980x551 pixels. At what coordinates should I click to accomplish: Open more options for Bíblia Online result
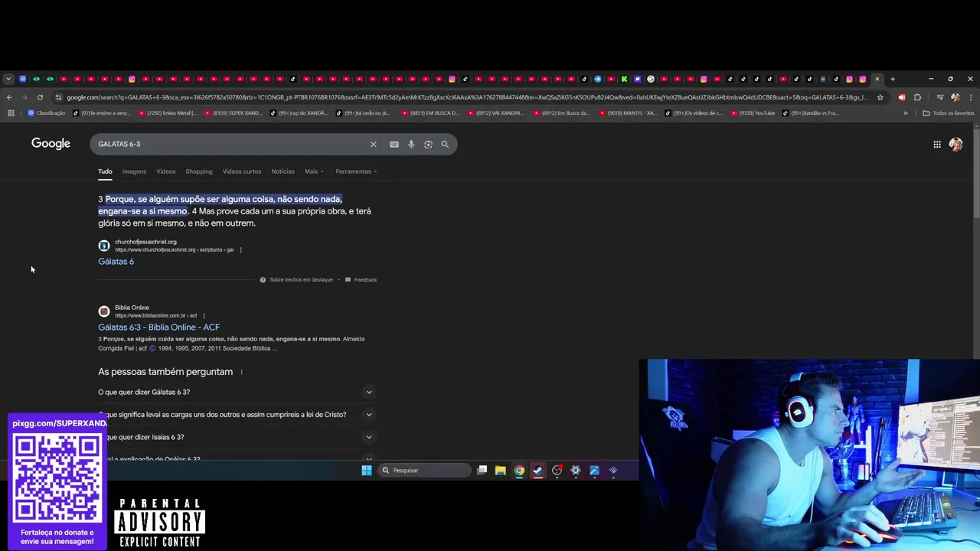point(204,315)
